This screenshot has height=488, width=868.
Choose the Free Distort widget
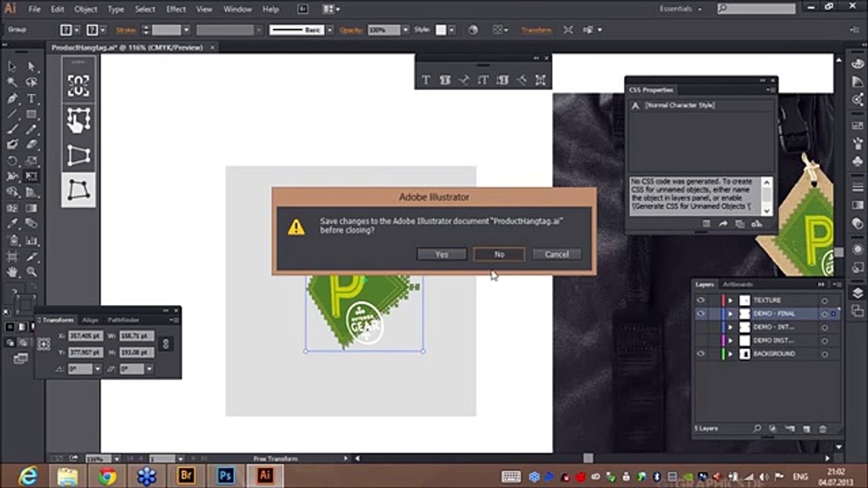pyautogui.click(x=79, y=190)
